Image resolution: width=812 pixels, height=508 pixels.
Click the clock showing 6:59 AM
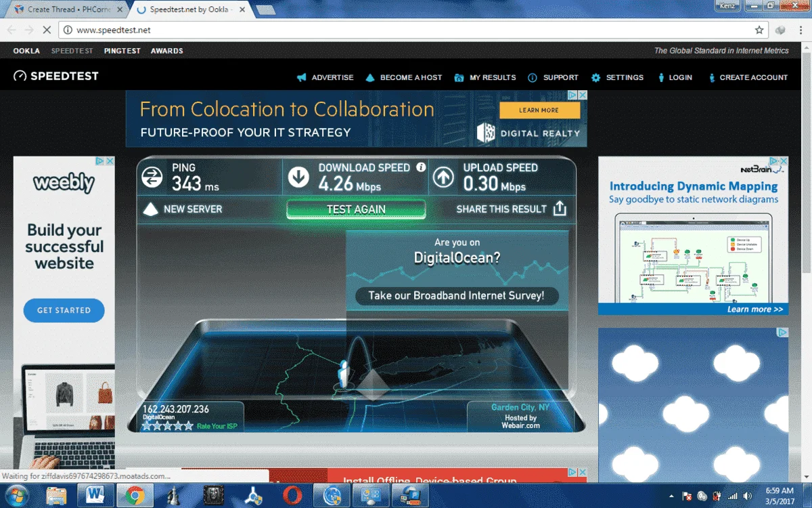780,490
